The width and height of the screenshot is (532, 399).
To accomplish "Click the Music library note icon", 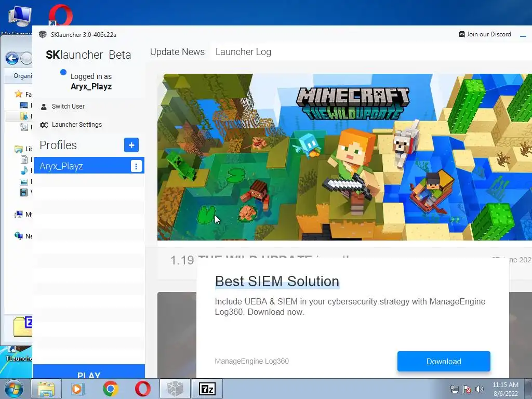I will click(x=24, y=170).
